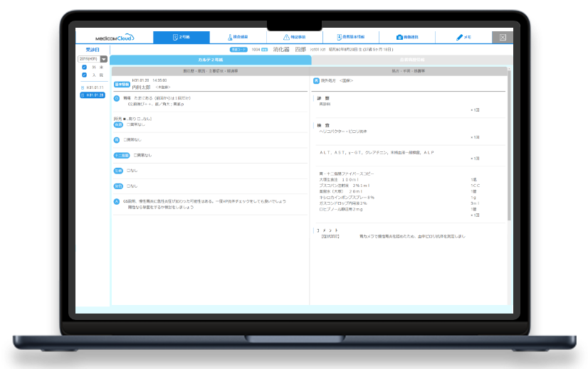588x369 pixels.
Task: Click the camera icon for 画像資料
Action: (x=399, y=37)
